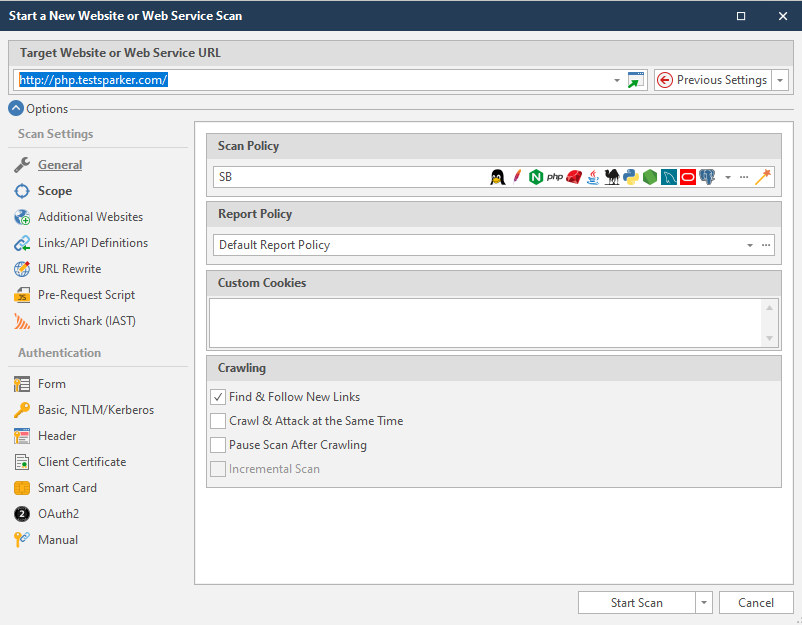This screenshot has width=802, height=625.
Task: Select the Linux icon in Scan Policy
Action: [497, 177]
